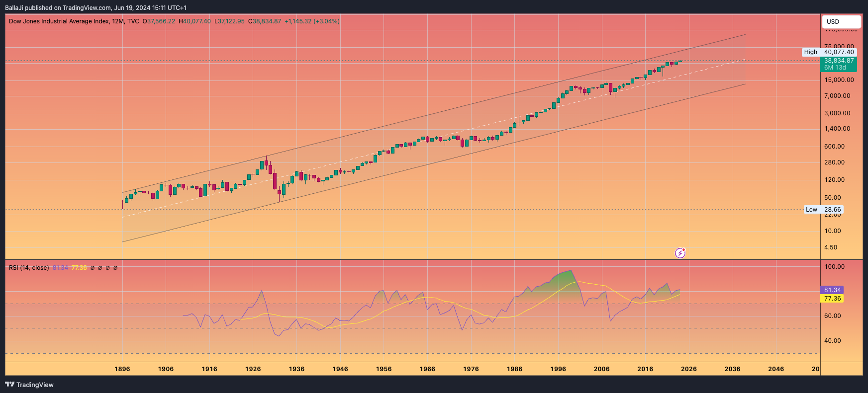This screenshot has height=393, width=868.
Task: Click the 'Low' price line label
Action: point(811,210)
